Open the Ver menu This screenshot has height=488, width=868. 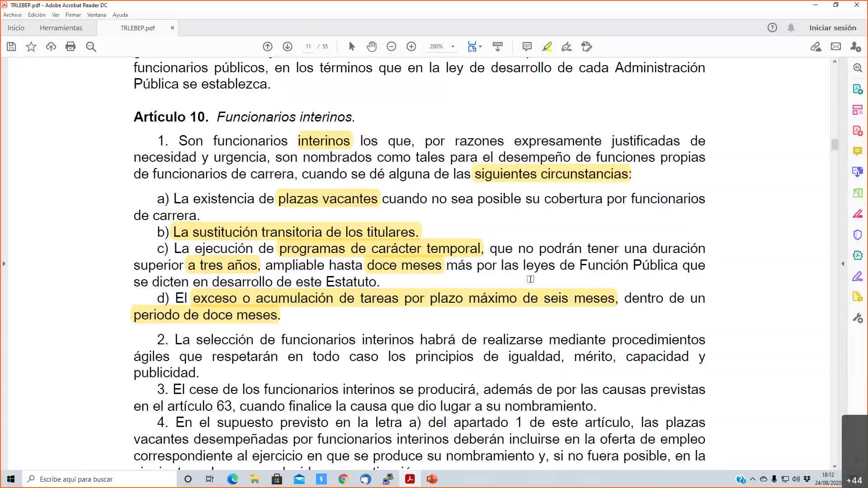[x=56, y=15]
